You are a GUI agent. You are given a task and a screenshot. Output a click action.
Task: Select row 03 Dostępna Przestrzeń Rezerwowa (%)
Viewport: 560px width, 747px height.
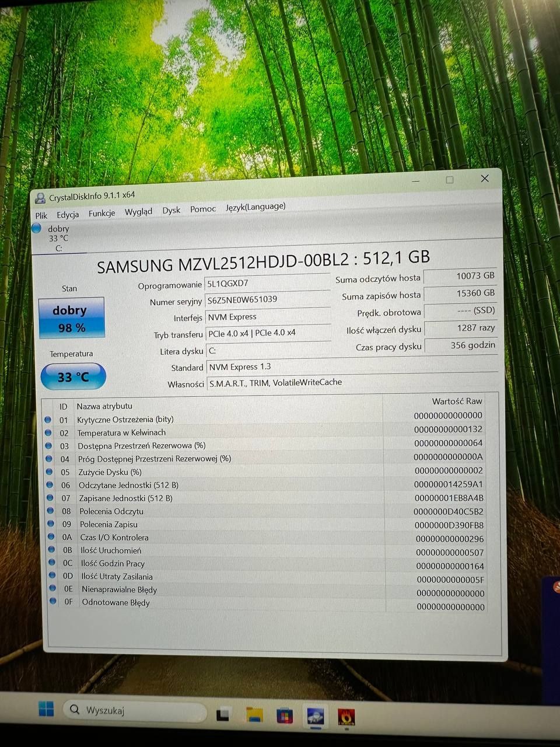(x=264, y=445)
